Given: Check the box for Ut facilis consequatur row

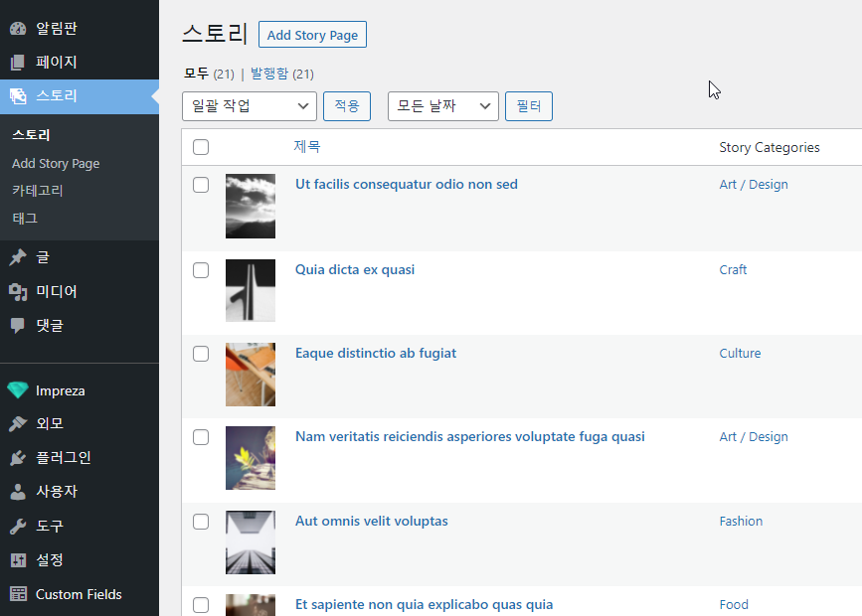Looking at the screenshot, I should (201, 185).
